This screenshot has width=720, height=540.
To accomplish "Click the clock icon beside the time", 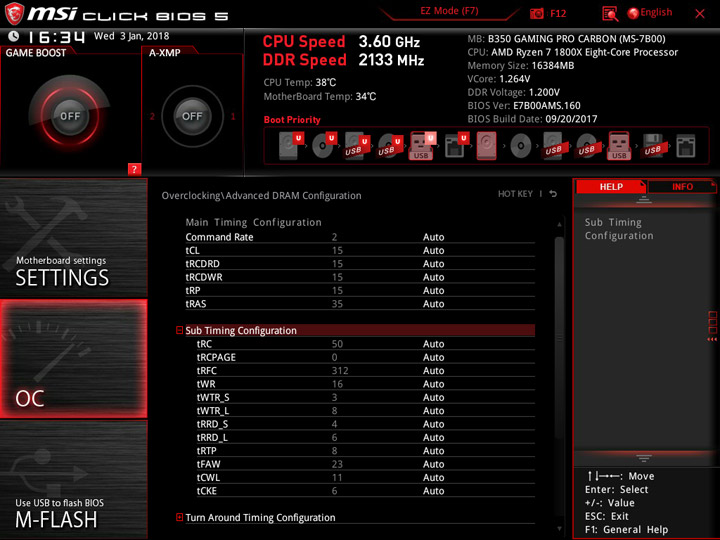I will click(x=13, y=36).
